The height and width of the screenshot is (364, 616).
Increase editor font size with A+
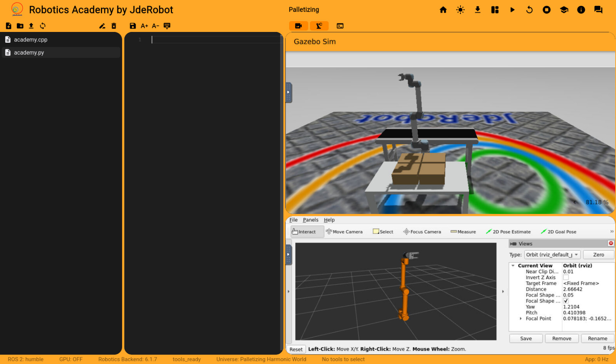pos(144,26)
